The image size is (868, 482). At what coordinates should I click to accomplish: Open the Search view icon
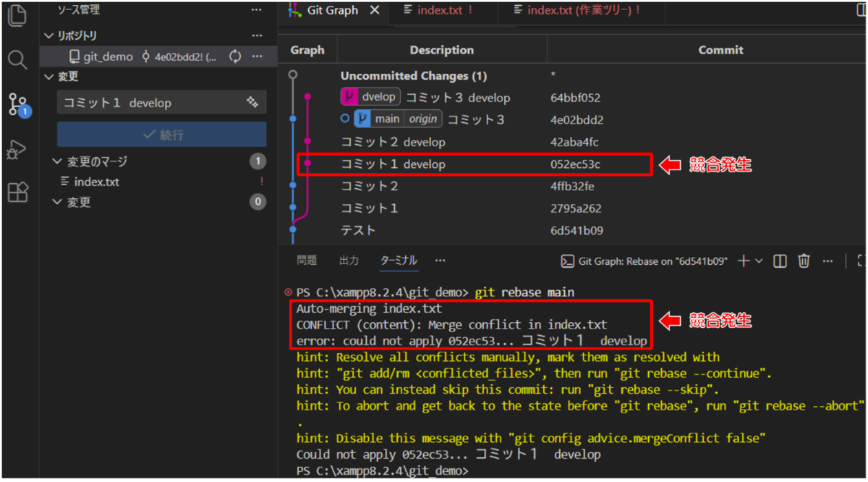[x=17, y=60]
